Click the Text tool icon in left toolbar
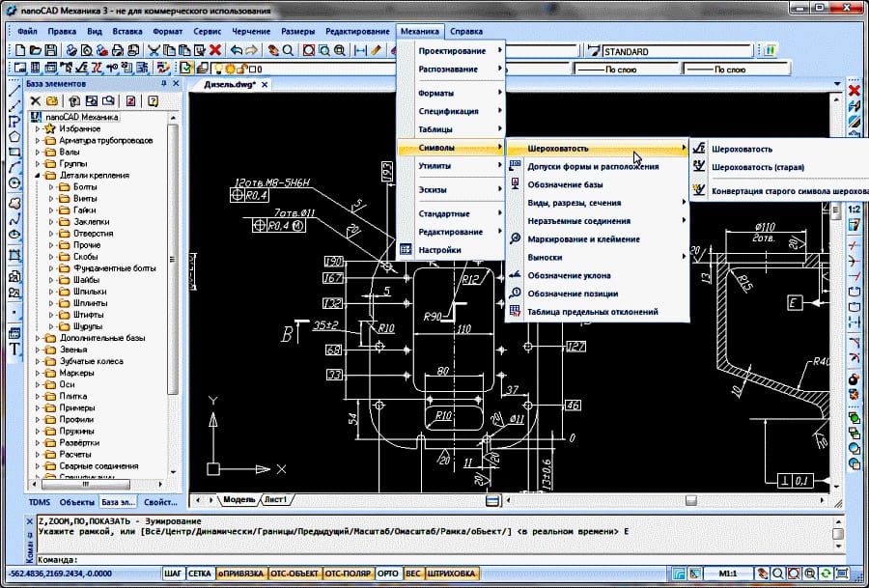869x588 pixels. point(14,349)
